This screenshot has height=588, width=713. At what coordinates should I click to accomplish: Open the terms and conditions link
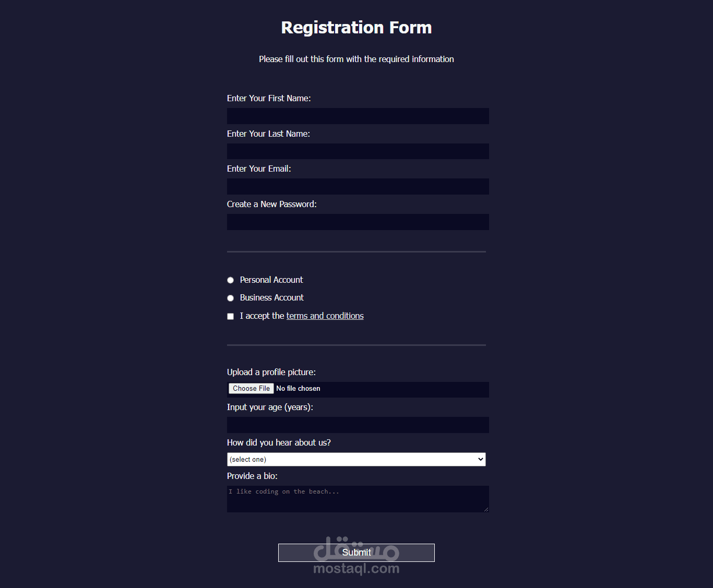(325, 316)
